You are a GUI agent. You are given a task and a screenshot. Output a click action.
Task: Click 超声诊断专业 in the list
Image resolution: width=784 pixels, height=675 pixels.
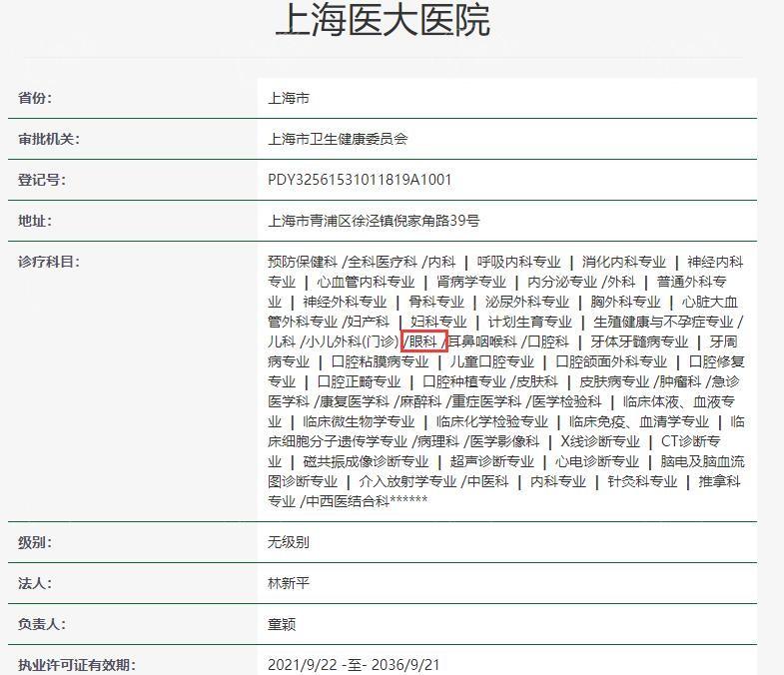492,462
